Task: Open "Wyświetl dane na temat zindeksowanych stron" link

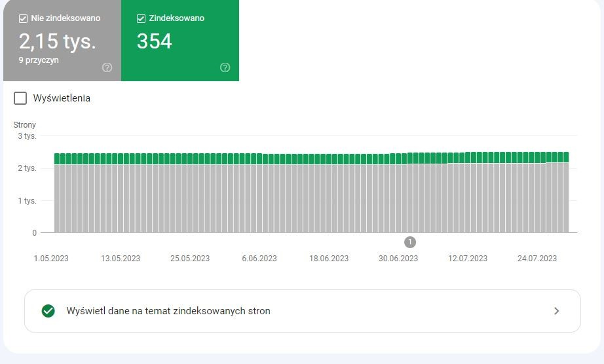Action: 168,311
